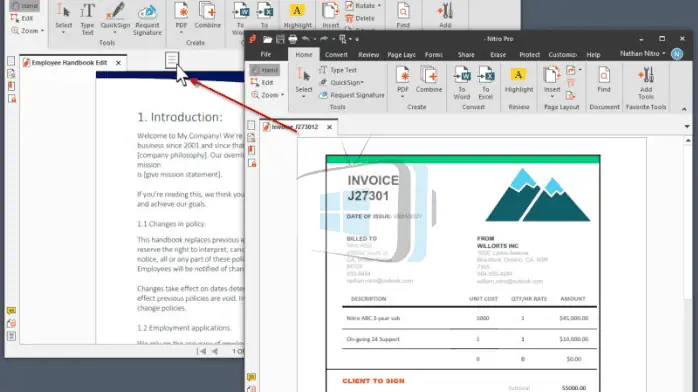698x392 pixels.
Task: Click extract pages icon in Page Layout group
Action: coord(571,95)
